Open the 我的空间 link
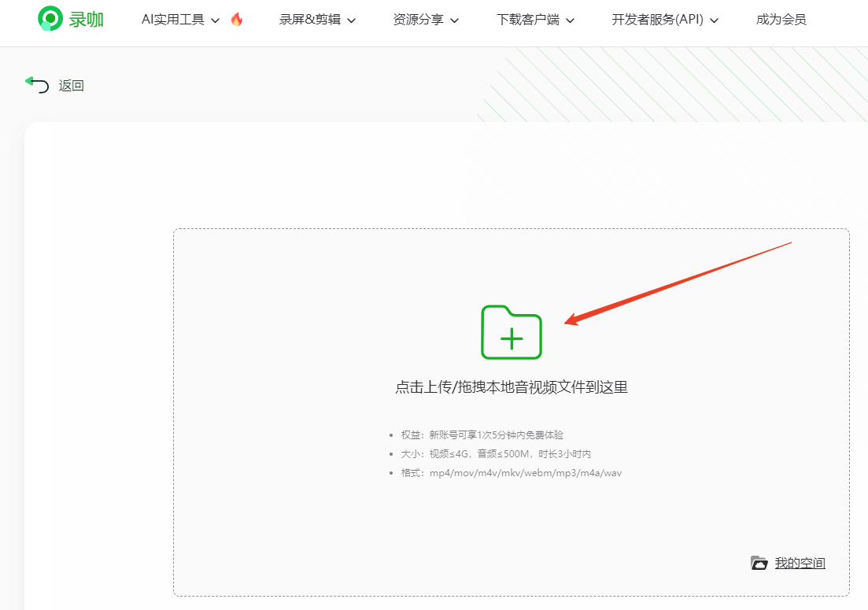This screenshot has height=610, width=868. (x=800, y=563)
